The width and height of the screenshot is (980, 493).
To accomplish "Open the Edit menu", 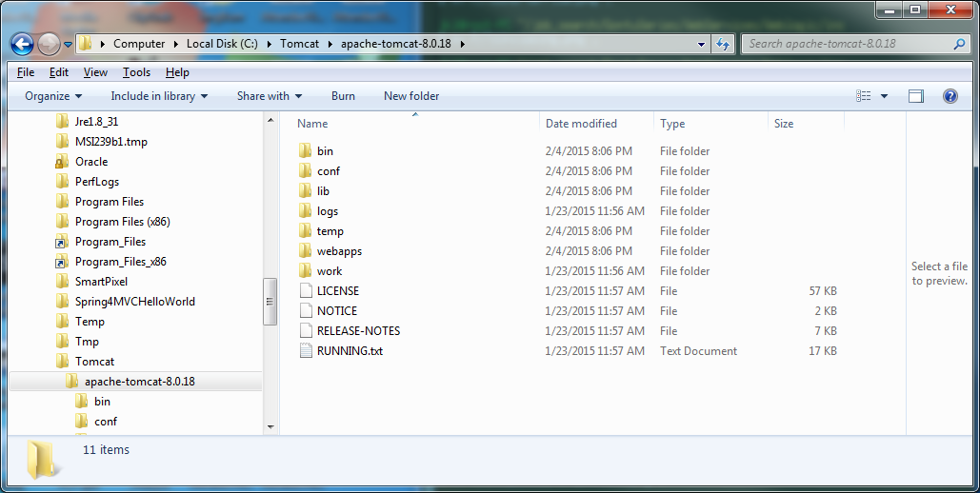I will click(59, 72).
